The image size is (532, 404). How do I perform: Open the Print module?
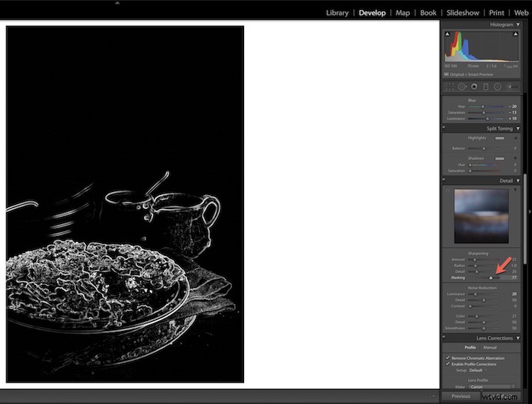point(497,13)
